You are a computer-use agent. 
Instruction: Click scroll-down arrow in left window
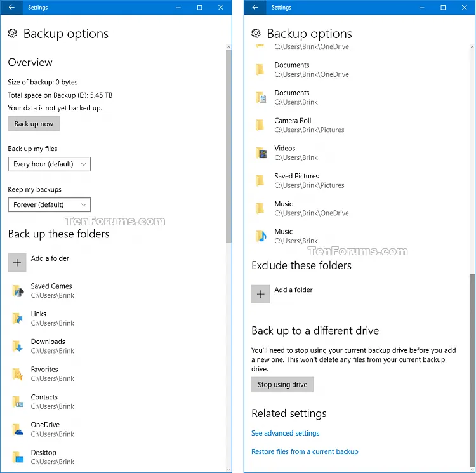pyautogui.click(x=228, y=470)
